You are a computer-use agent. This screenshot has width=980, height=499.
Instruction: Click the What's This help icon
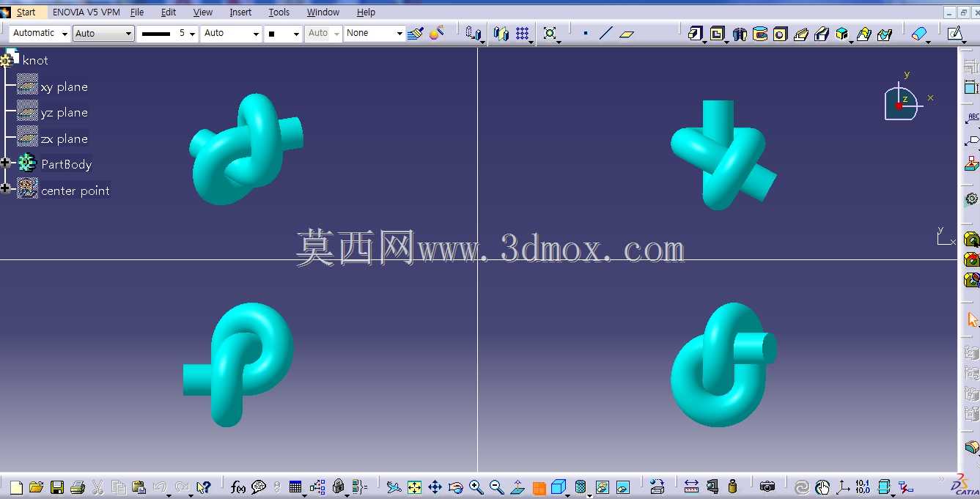(x=204, y=487)
